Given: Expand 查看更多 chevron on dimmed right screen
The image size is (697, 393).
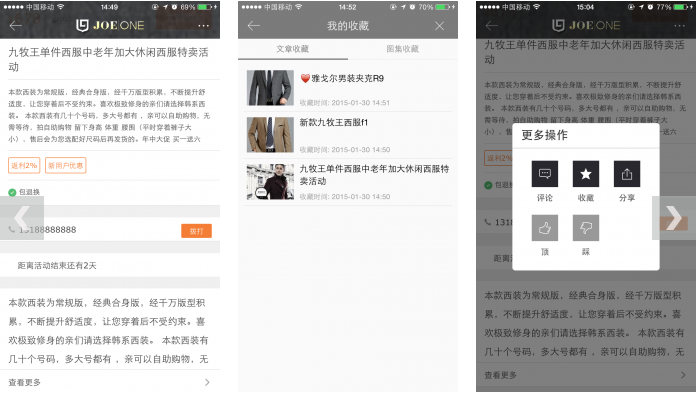Looking at the screenshot, I should (683, 375).
